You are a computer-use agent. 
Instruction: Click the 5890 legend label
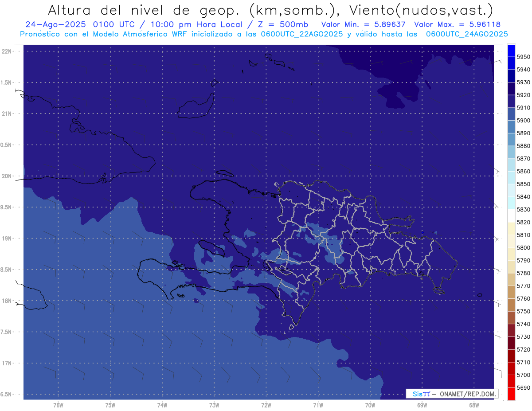click(x=523, y=133)
